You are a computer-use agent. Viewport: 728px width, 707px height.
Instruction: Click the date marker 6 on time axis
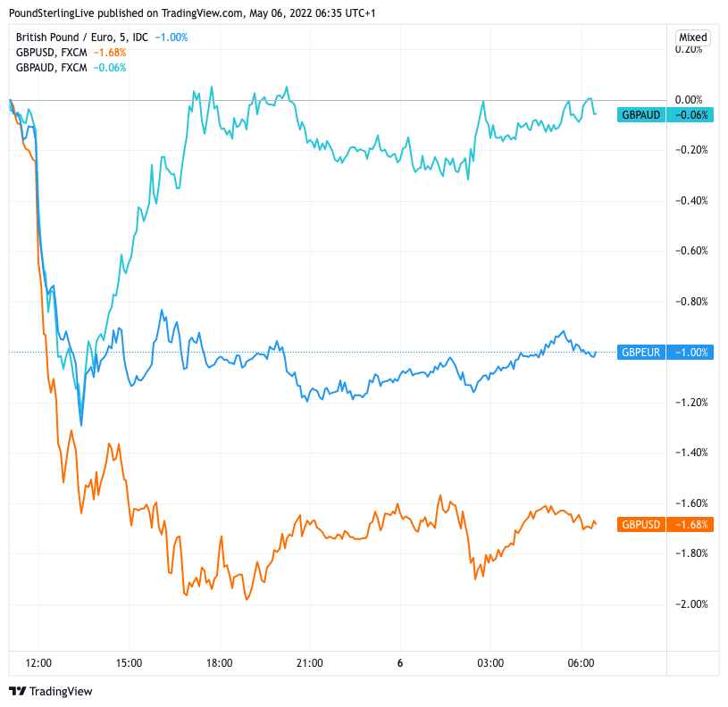[400, 663]
